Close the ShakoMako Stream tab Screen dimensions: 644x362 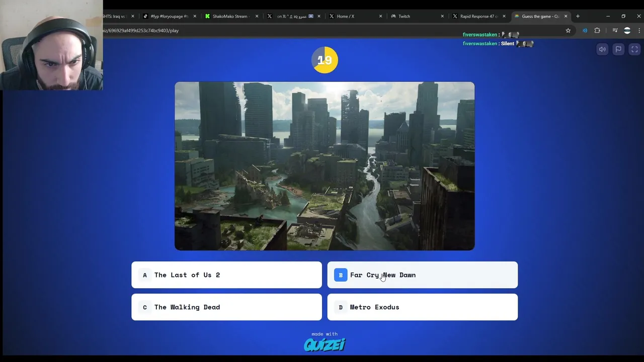[257, 16]
